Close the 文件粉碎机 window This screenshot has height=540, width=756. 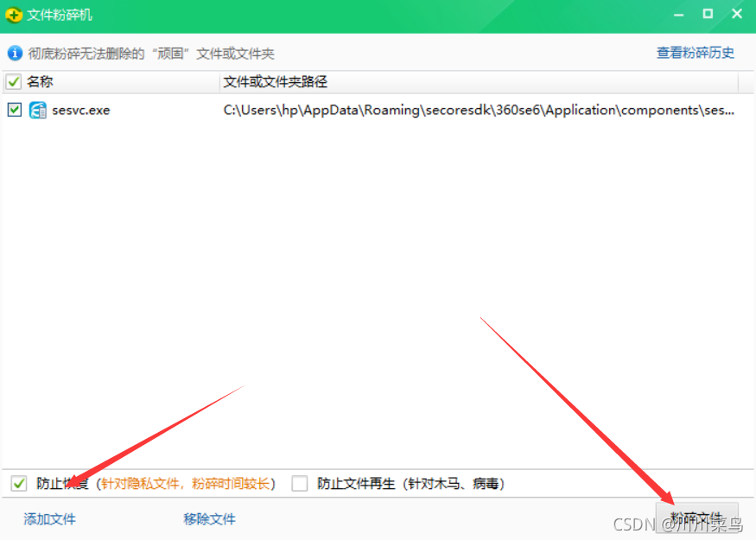737,14
